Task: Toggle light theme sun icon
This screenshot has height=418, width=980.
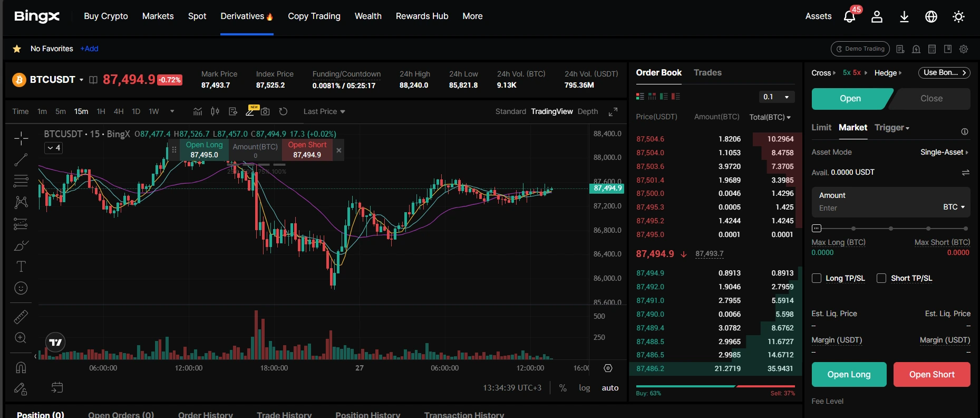Action: click(x=959, y=16)
